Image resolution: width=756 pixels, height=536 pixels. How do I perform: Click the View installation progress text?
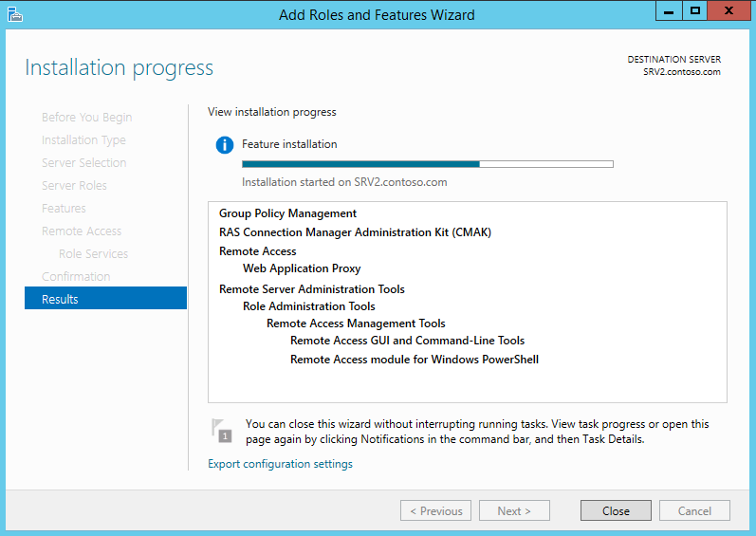click(x=272, y=112)
